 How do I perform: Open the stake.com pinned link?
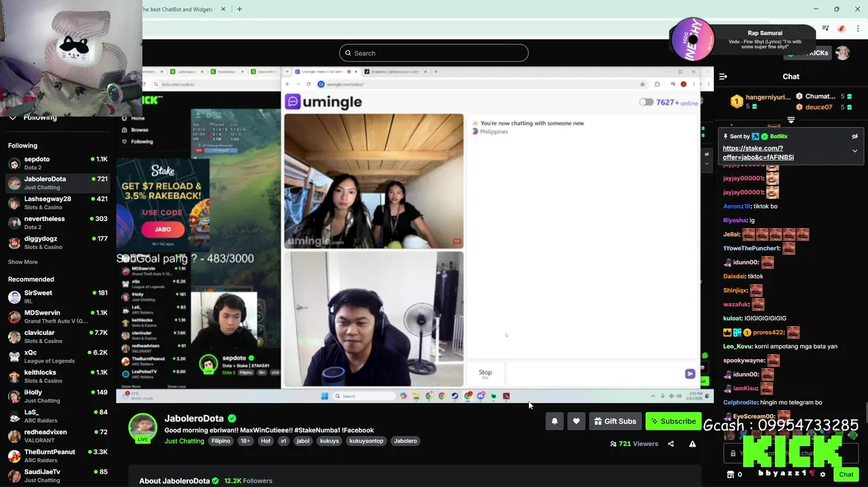coord(758,152)
